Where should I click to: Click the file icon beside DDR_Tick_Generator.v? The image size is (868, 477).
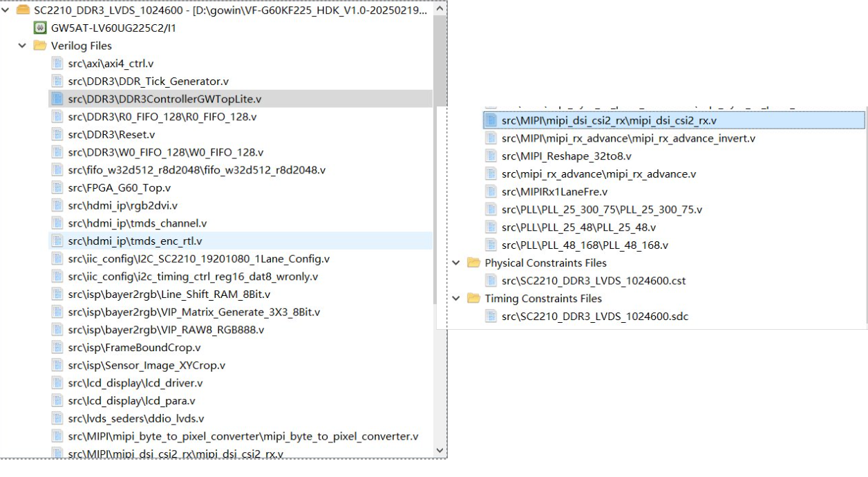(58, 82)
